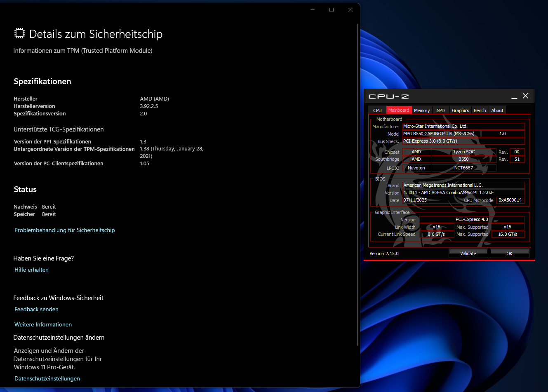Maximize the Windows Security window
The height and width of the screenshot is (392, 548).
tap(332, 10)
